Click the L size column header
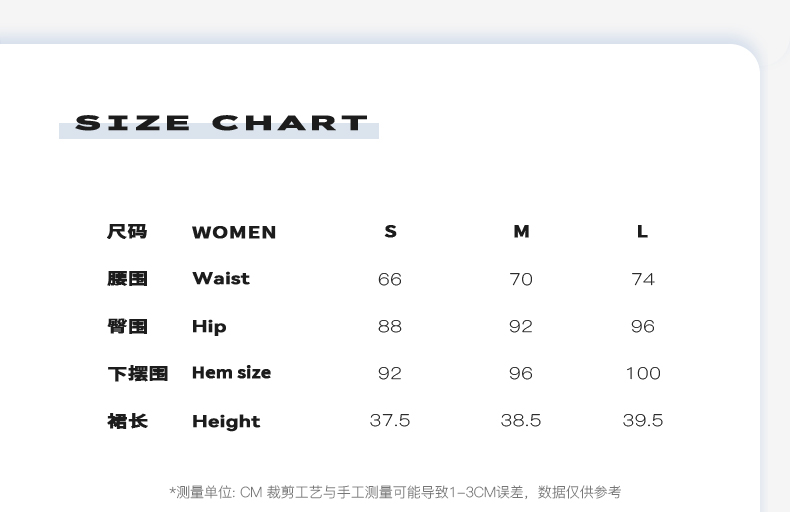The image size is (790, 512). (642, 231)
